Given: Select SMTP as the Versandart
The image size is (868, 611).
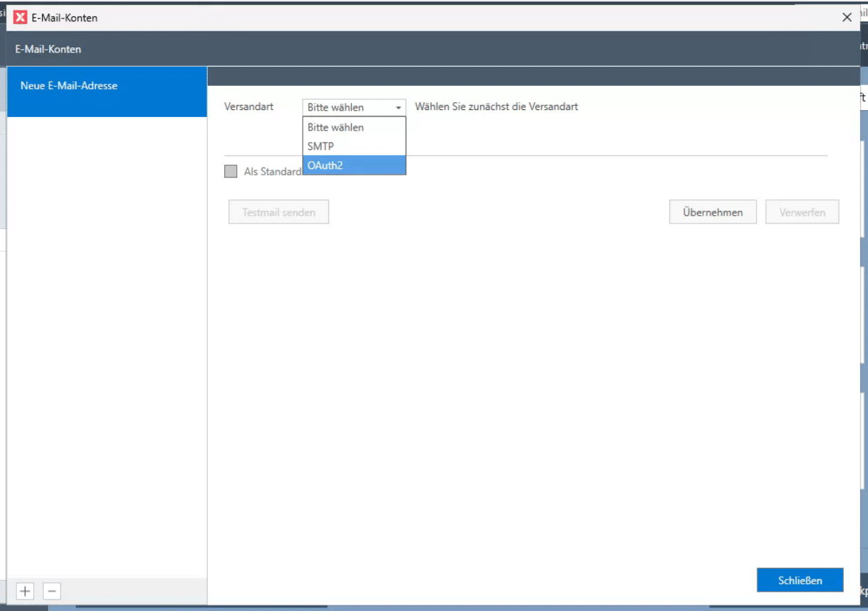Looking at the screenshot, I should point(354,146).
